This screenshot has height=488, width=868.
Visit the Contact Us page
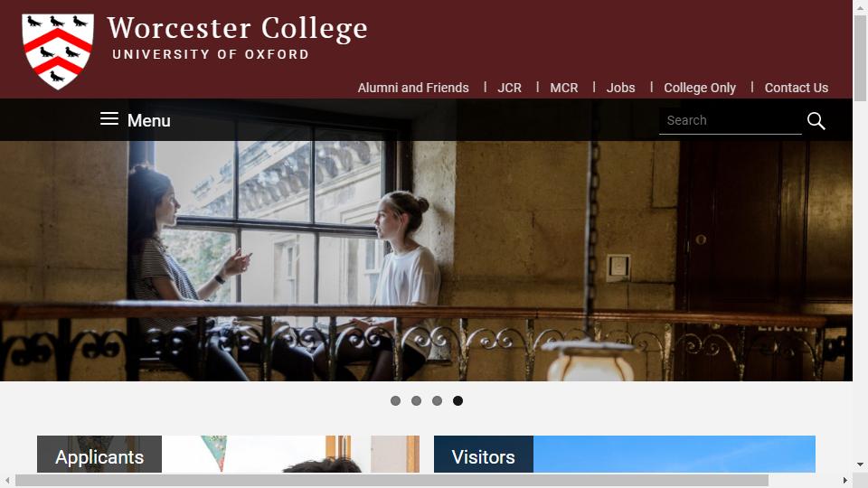click(x=796, y=88)
